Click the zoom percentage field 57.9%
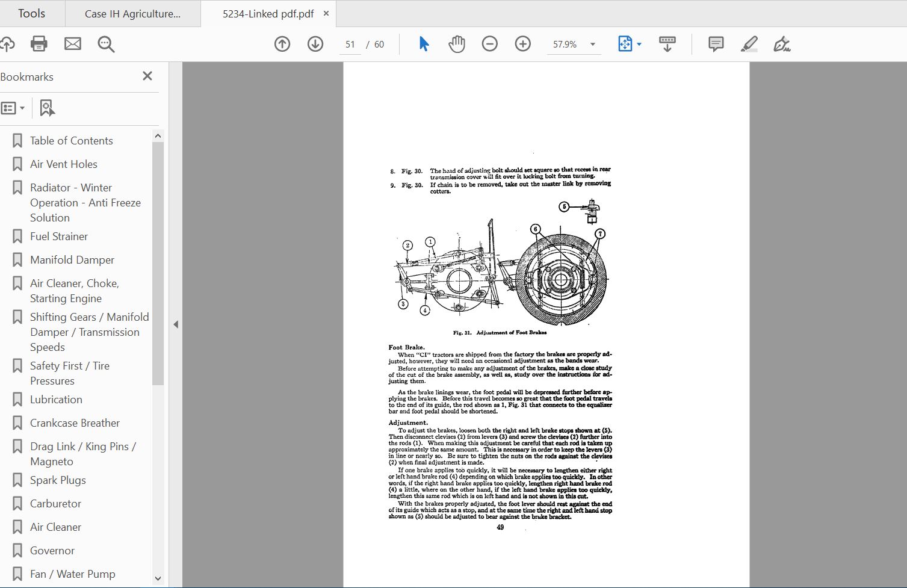Viewport: 907px width, 588px height. pos(565,45)
